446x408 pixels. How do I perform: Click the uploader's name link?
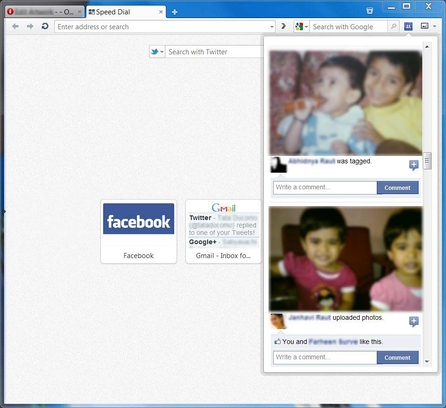tap(310, 317)
